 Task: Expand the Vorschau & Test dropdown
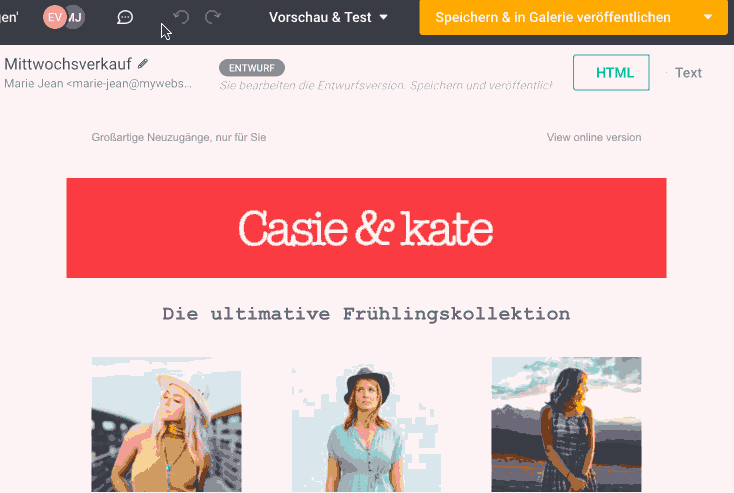click(328, 17)
